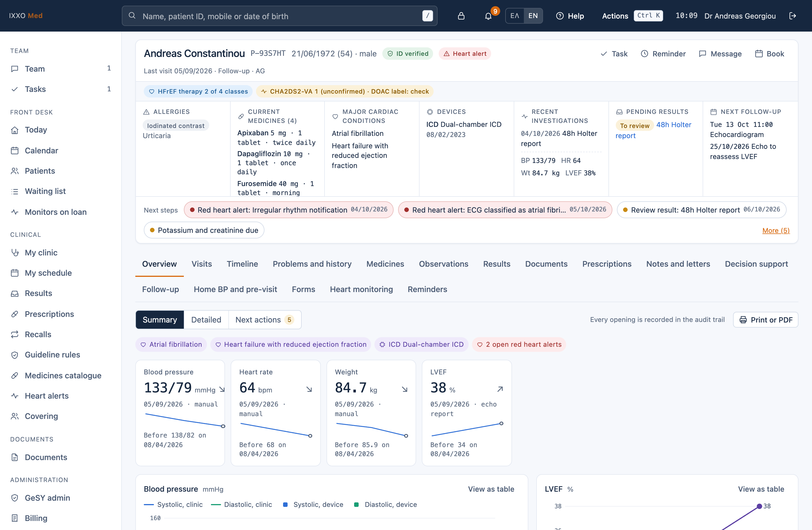
Task: Click the Heart alert badge
Action: point(465,54)
